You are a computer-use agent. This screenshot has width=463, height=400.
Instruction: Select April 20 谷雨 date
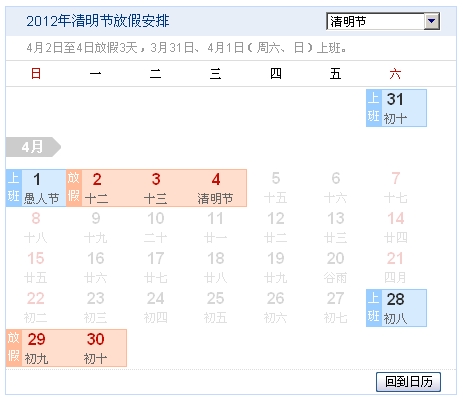tap(336, 268)
